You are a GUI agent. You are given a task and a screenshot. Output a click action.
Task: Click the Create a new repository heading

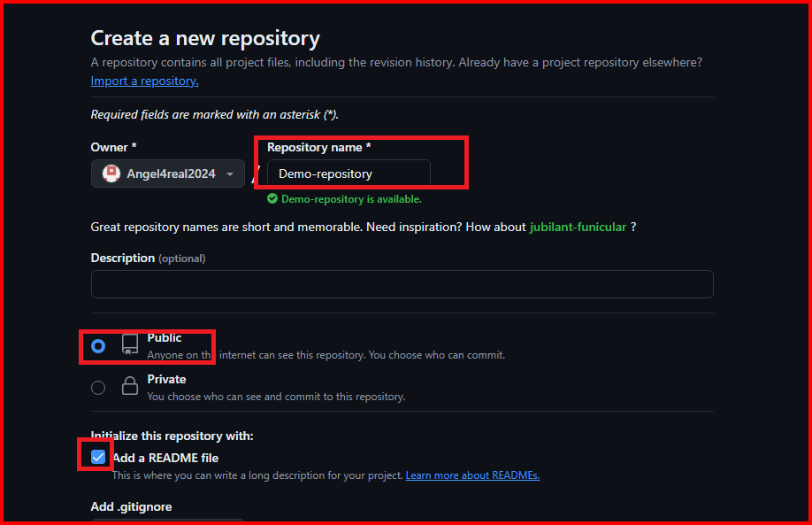[205, 38]
